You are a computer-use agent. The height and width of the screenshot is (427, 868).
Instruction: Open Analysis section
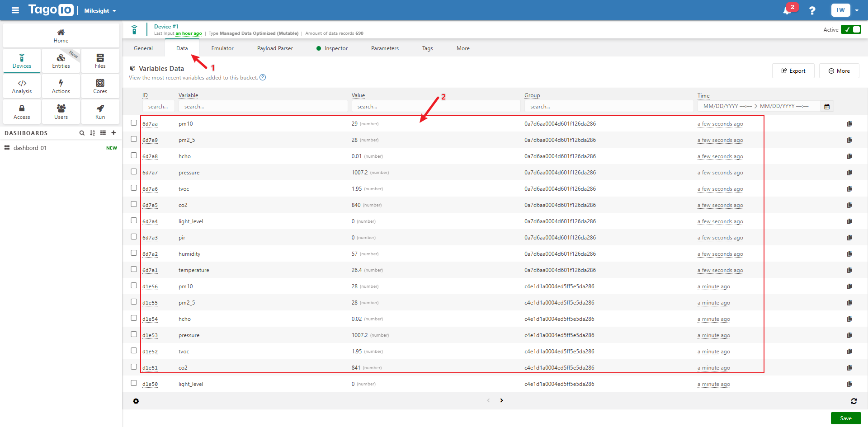pyautogui.click(x=22, y=86)
